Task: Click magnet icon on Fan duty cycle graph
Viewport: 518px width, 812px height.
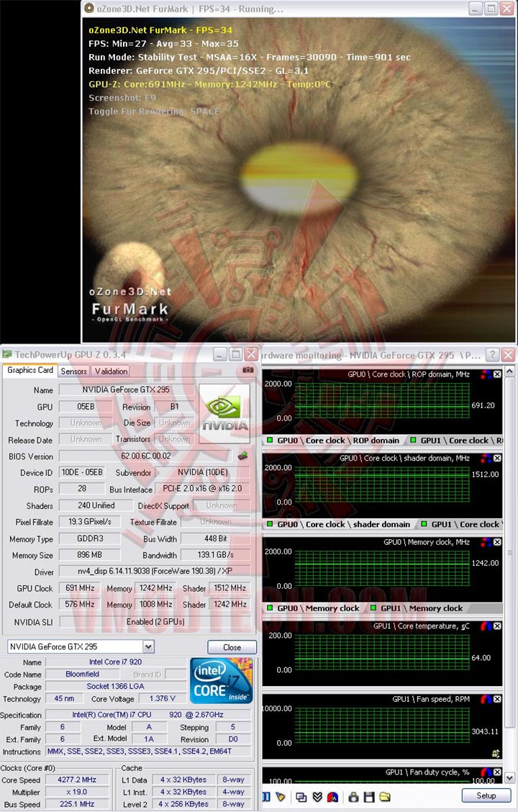Action: pyautogui.click(x=486, y=772)
